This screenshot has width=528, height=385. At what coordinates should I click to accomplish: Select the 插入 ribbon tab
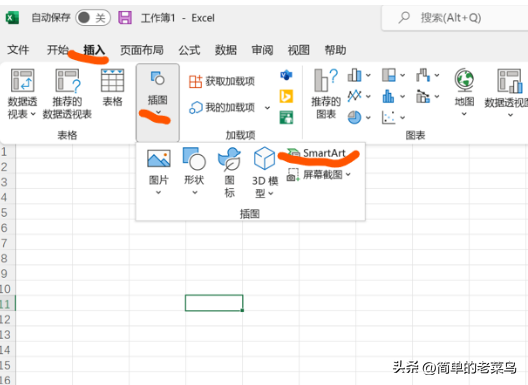[94, 50]
